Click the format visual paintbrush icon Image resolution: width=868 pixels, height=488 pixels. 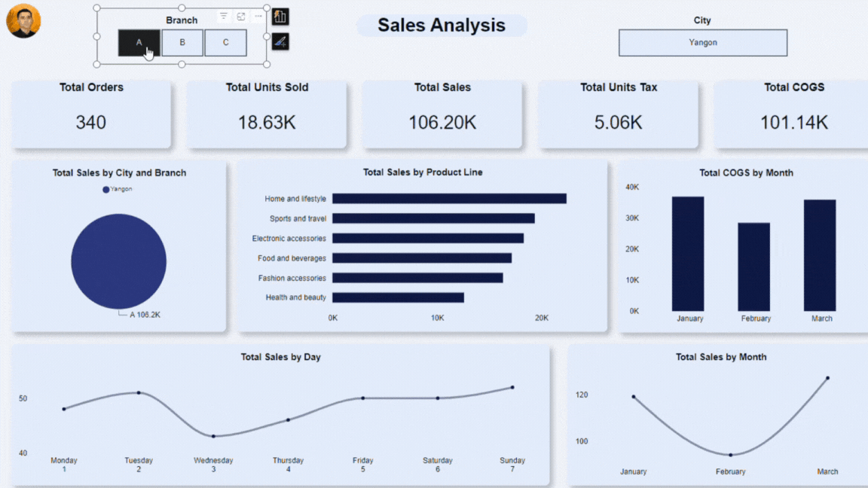280,42
